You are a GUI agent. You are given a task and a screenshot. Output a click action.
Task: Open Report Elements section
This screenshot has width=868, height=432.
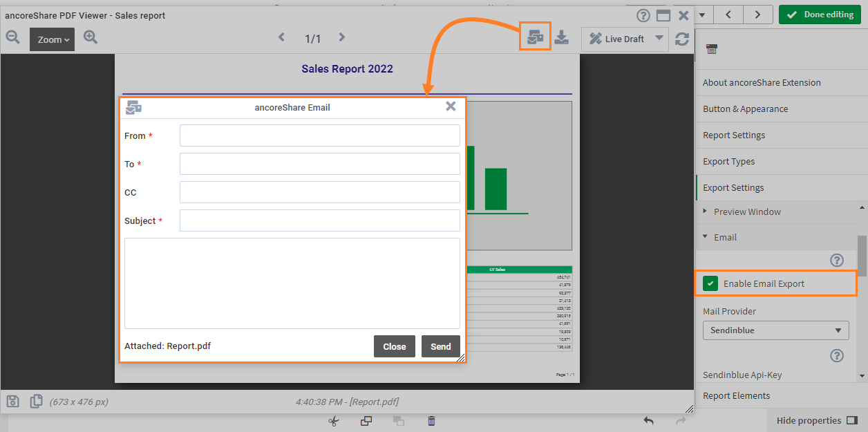pyautogui.click(x=782, y=395)
